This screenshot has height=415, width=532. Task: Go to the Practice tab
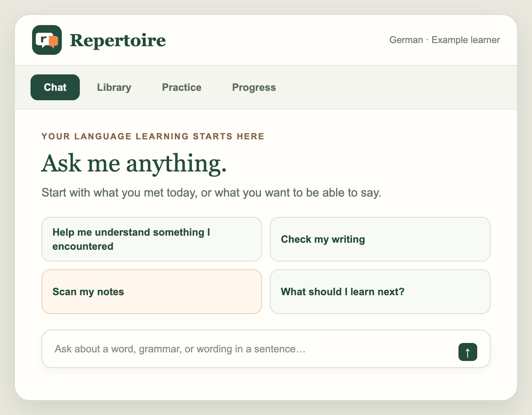pyautogui.click(x=182, y=87)
